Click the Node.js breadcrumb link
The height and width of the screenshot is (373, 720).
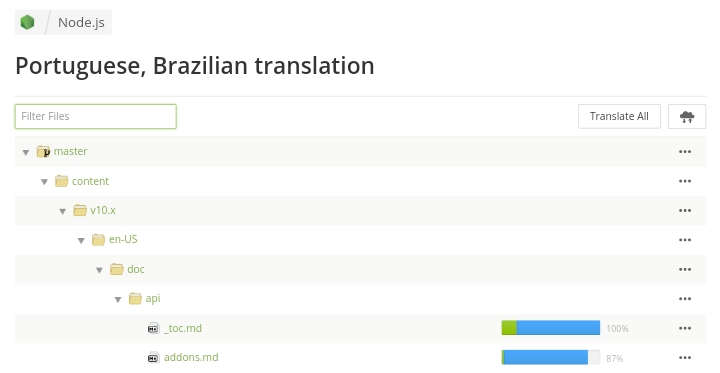click(x=81, y=23)
